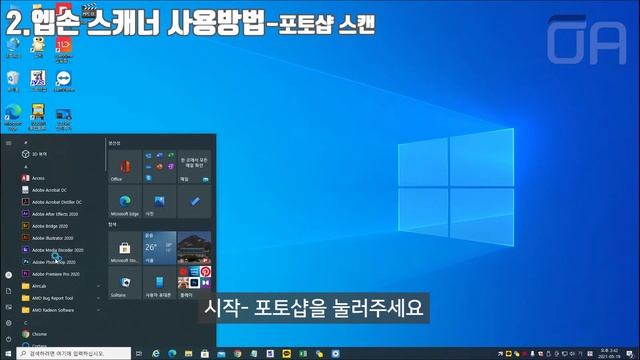Open Mail from taskbar
The height and width of the screenshot is (360, 640).
pyautogui.click(x=221, y=353)
